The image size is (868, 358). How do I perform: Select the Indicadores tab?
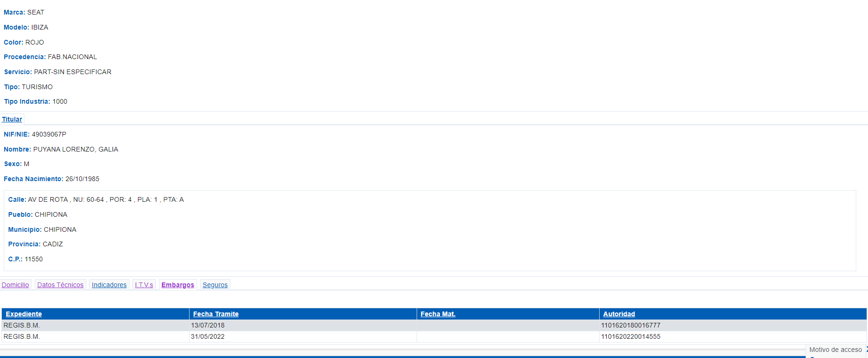tap(109, 285)
